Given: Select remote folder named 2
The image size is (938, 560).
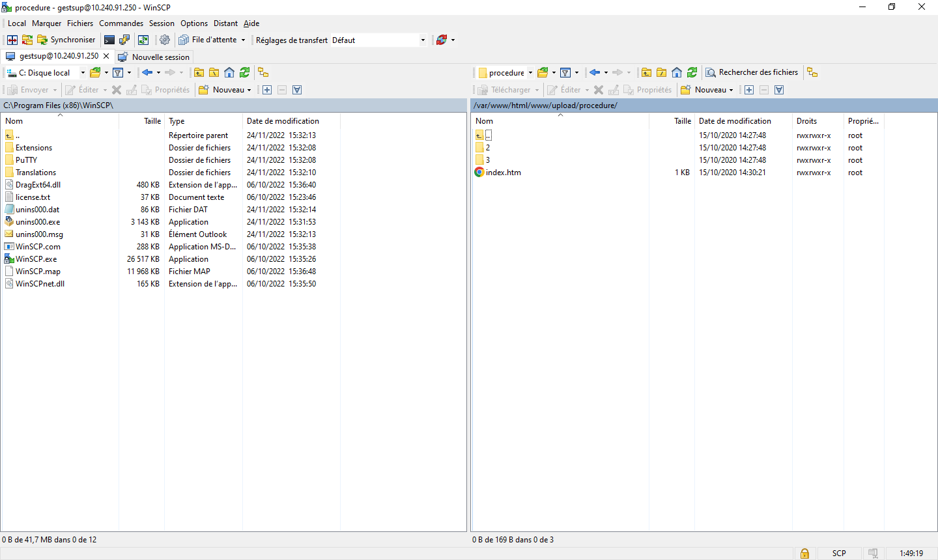Looking at the screenshot, I should click(487, 148).
